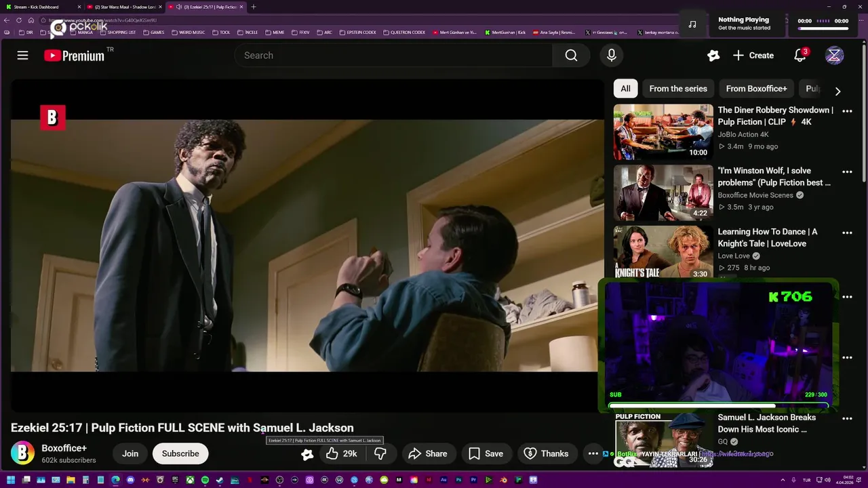
Task: Open Calculator from the taskbar
Action: point(85,480)
